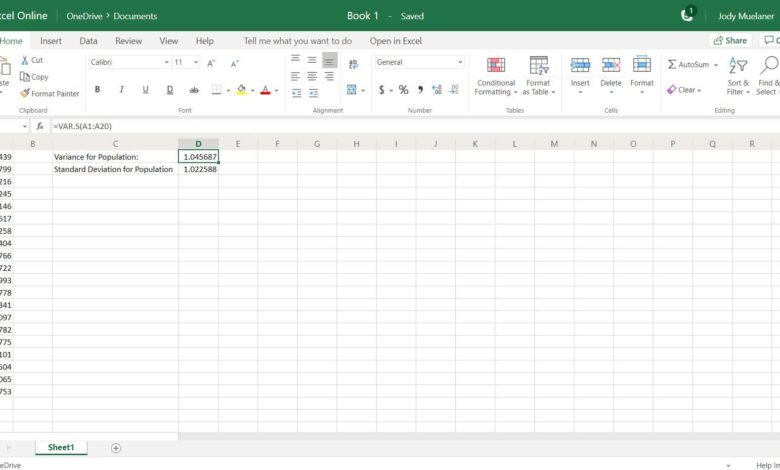The height and width of the screenshot is (470, 780).
Task: Toggle Strikethrough formatting
Action: coord(194,90)
